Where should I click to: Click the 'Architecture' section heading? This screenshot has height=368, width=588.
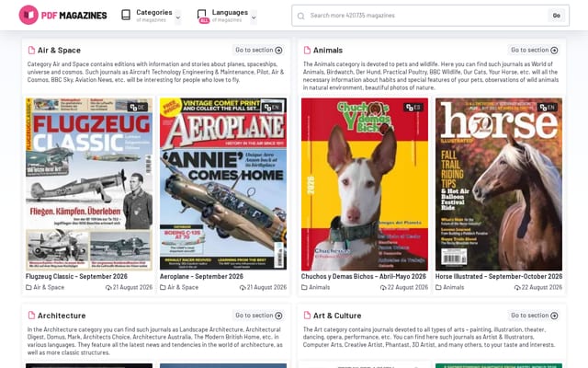pyautogui.click(x=62, y=316)
